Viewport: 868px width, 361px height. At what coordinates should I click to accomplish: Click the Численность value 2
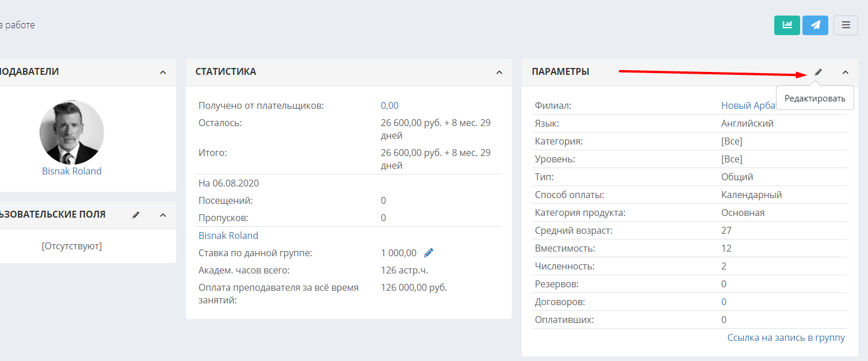[x=724, y=266]
